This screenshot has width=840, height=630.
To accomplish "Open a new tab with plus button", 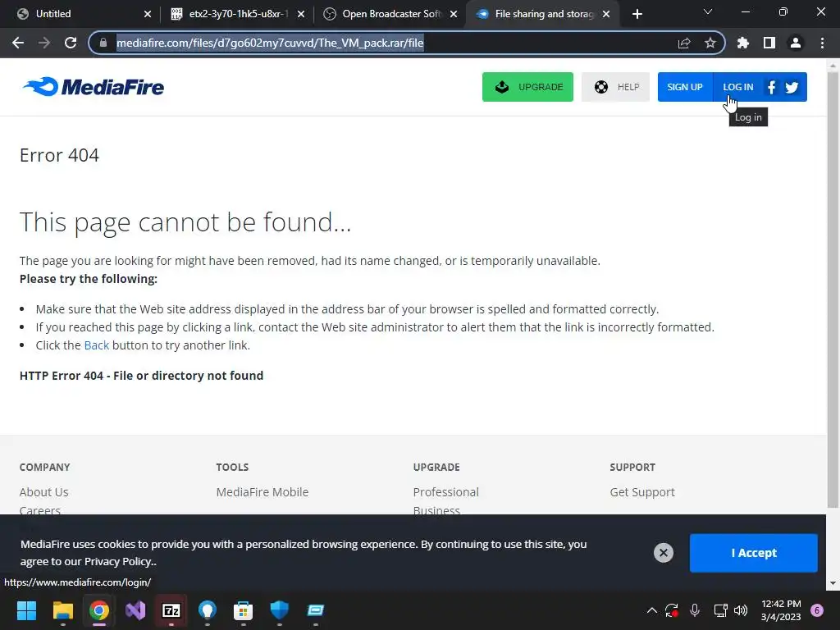I will tap(637, 14).
